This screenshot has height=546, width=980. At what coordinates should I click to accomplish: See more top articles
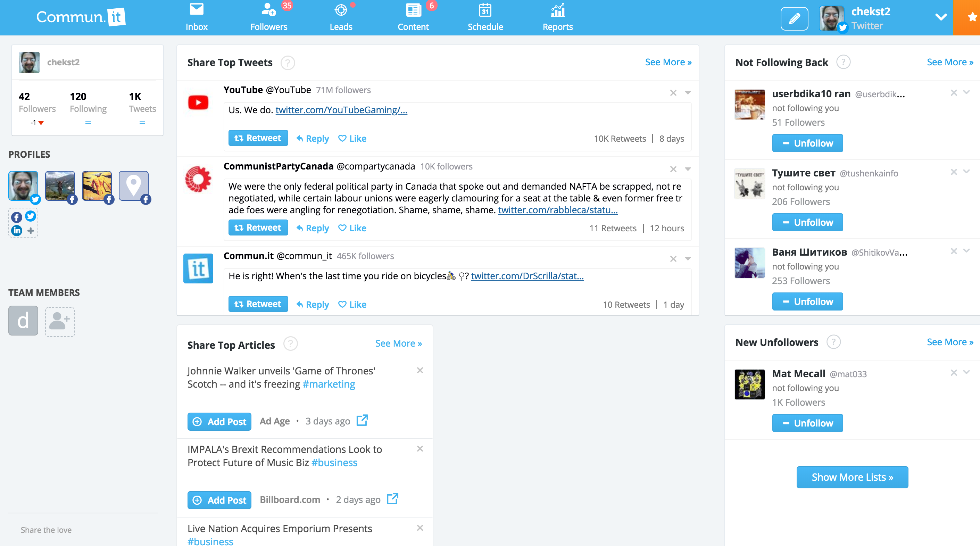[398, 344]
